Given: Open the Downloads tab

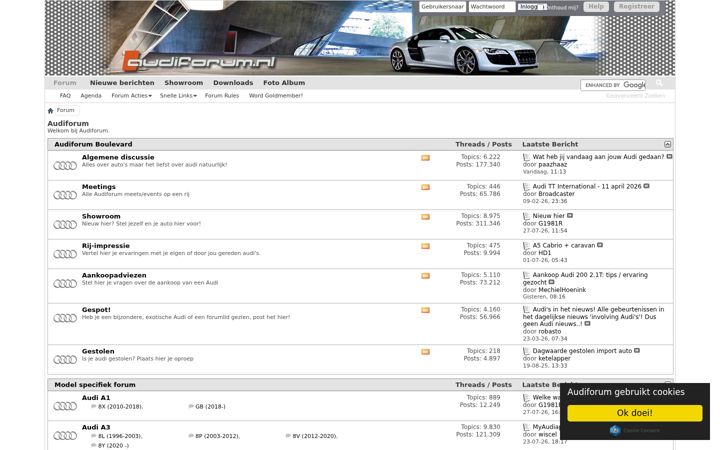Looking at the screenshot, I should click(x=233, y=83).
